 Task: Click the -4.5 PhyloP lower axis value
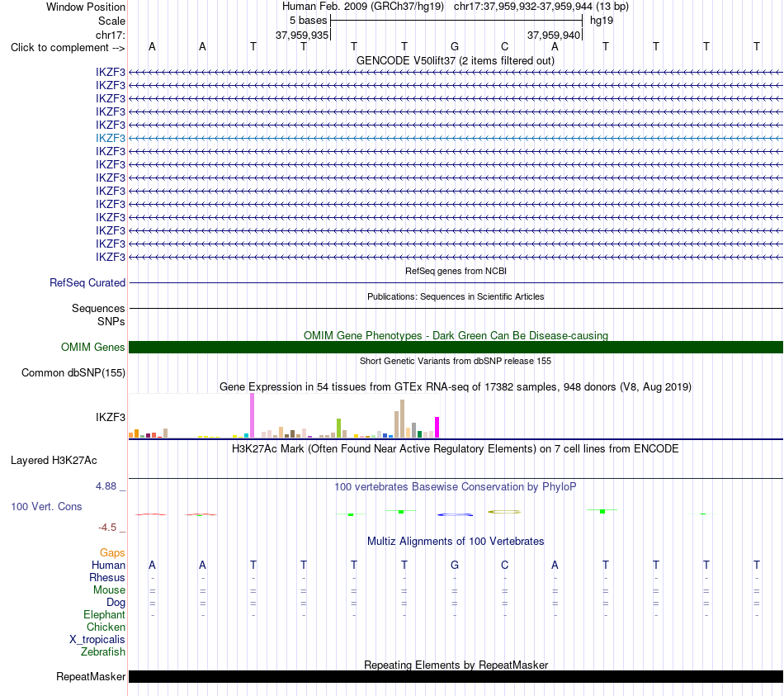[107, 528]
